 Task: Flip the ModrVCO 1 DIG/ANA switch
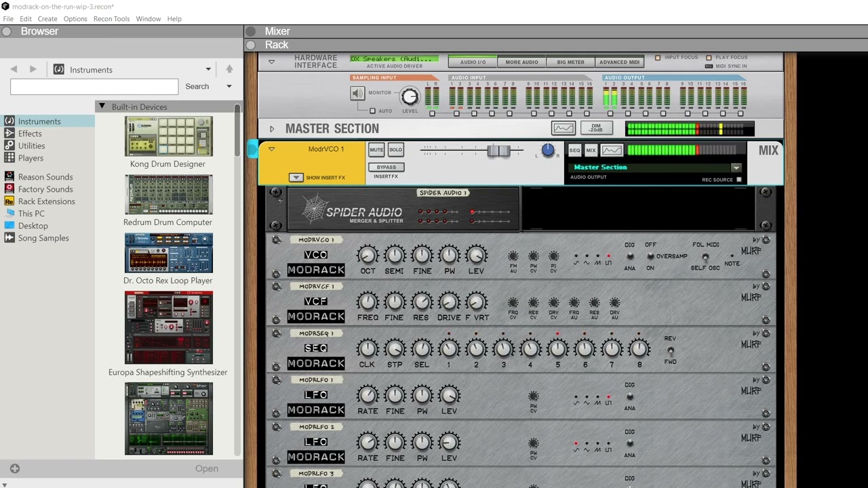click(x=630, y=256)
